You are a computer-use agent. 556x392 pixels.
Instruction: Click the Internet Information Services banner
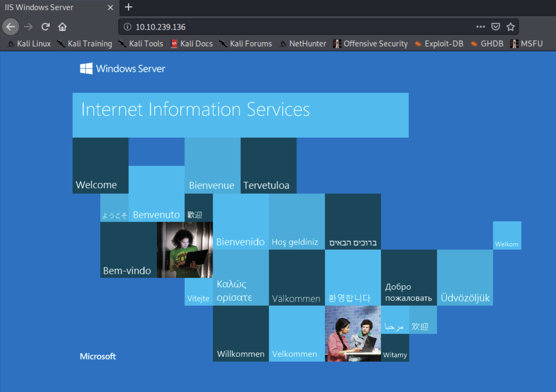[240, 115]
